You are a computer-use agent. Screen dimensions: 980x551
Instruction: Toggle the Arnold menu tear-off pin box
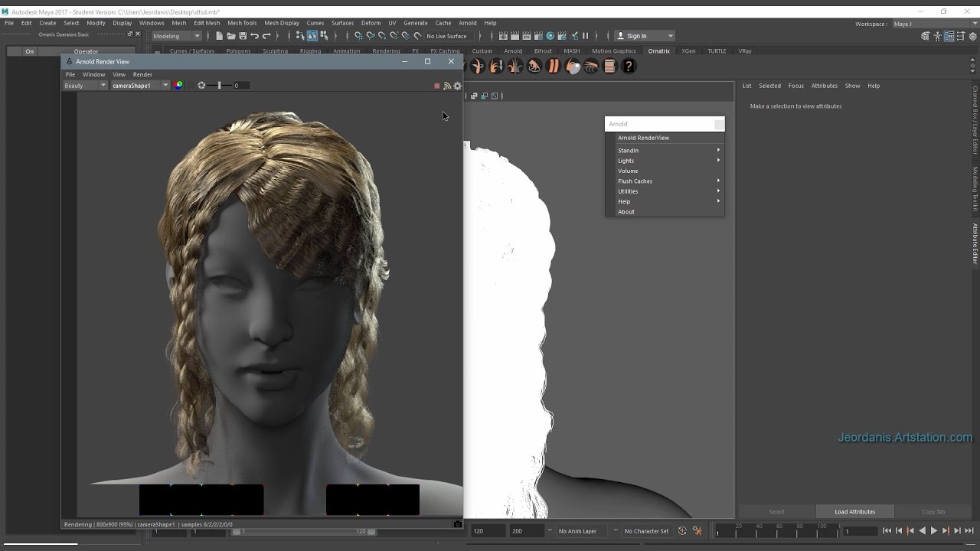coord(719,124)
